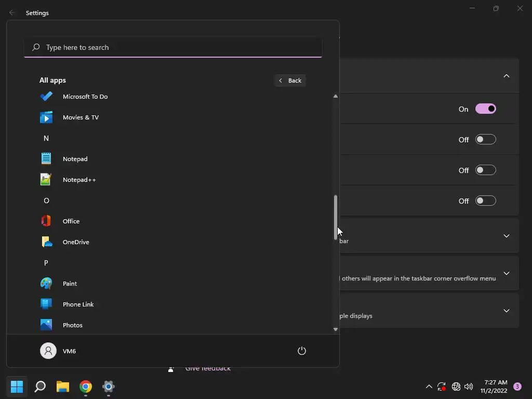The image size is (532, 399).
Task: Open Microsoft To Do checkmark icon
Action: 46,96
